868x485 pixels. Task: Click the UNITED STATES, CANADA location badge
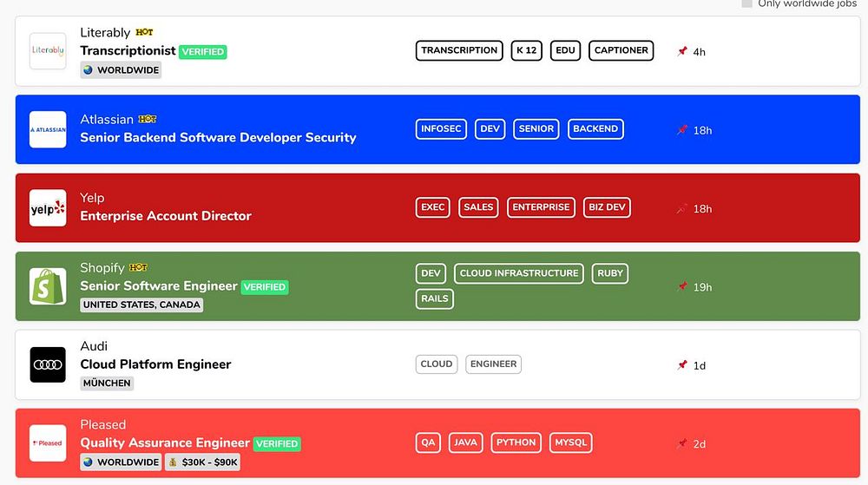[141, 305]
